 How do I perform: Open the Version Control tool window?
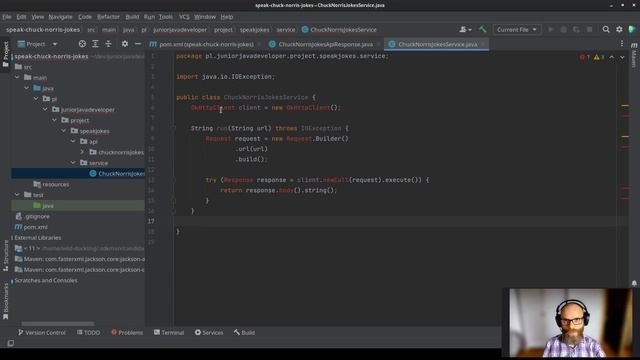pos(42,333)
